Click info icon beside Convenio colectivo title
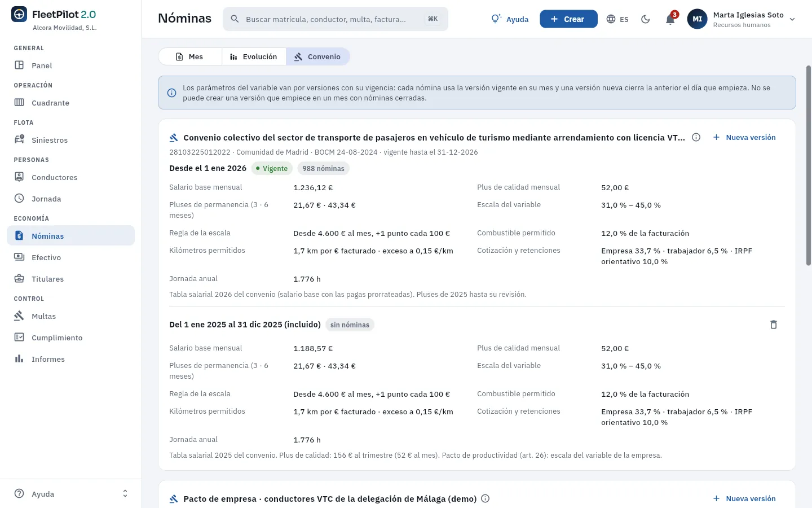Viewport: 812px width, 508px height. point(696,137)
